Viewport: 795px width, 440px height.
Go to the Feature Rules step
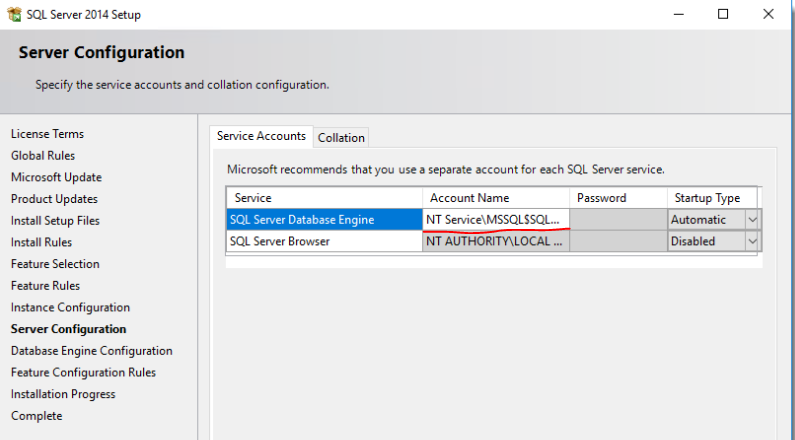coord(45,286)
